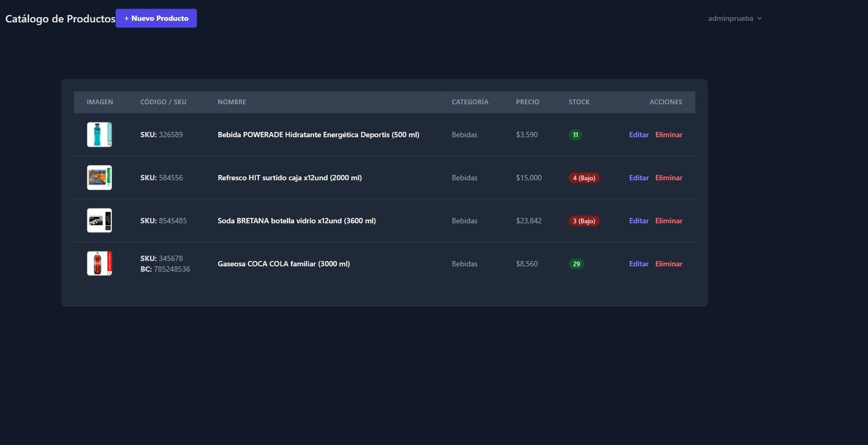
Task: Click the stock badge showing 11
Action: point(576,135)
